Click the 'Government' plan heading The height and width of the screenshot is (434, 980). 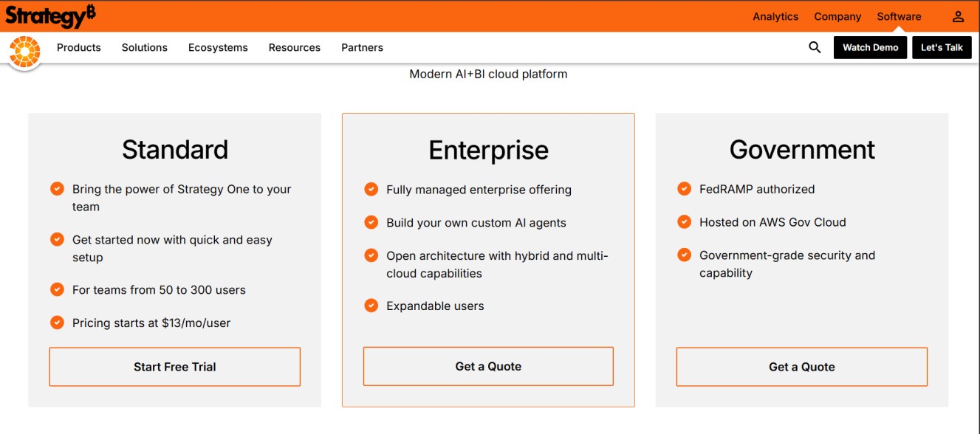[x=802, y=150]
